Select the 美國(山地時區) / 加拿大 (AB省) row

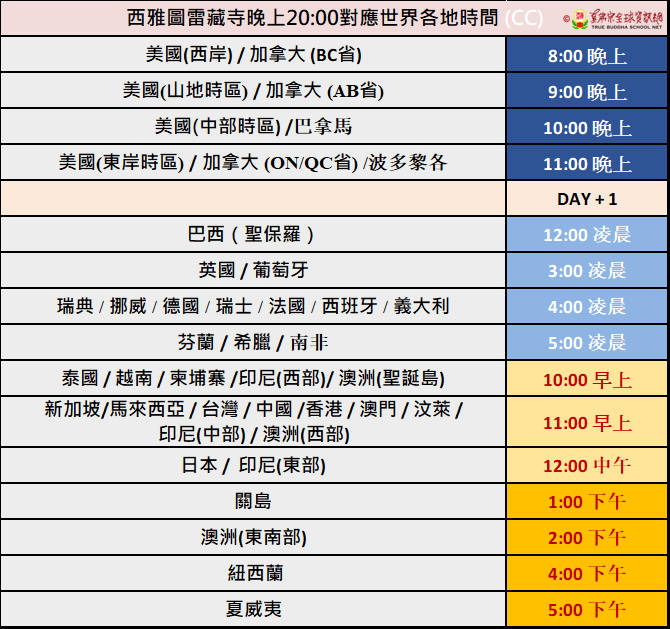(x=253, y=91)
